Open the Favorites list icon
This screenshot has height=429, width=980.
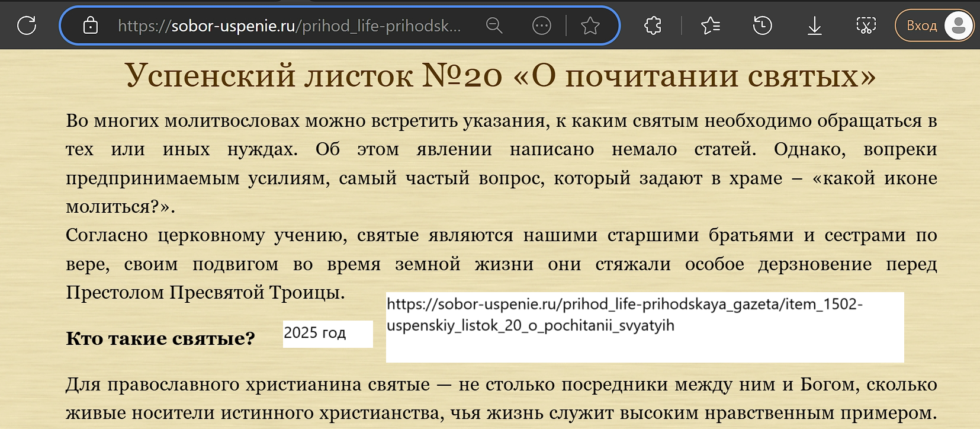point(710,25)
